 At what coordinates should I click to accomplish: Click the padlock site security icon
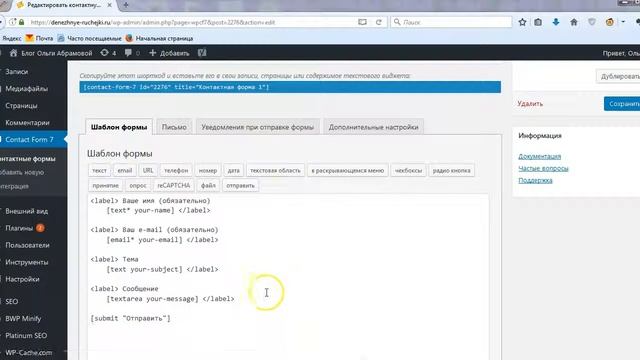[x=21, y=22]
